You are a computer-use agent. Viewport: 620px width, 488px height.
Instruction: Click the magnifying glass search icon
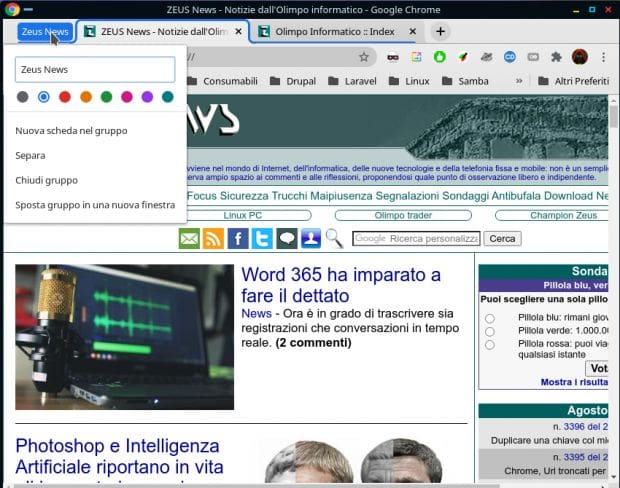tap(334, 238)
